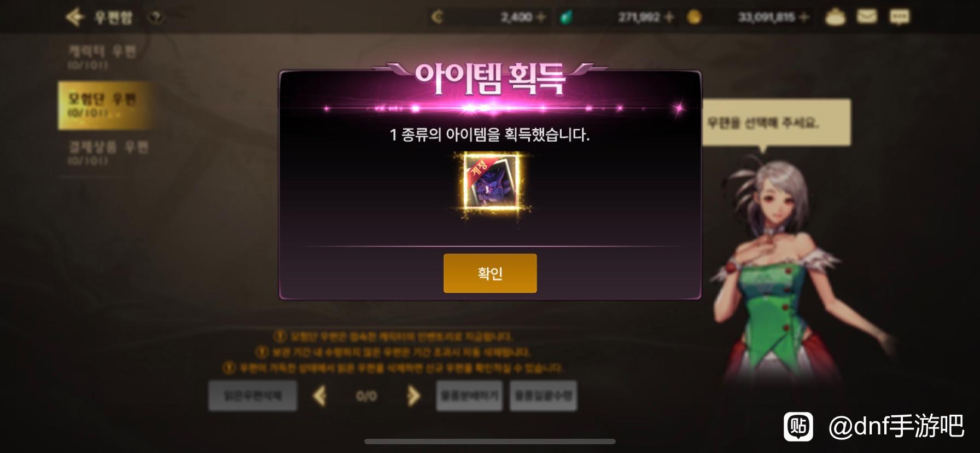The image size is (980, 453).
Task: Go to next page with right arrow
Action: (x=413, y=396)
